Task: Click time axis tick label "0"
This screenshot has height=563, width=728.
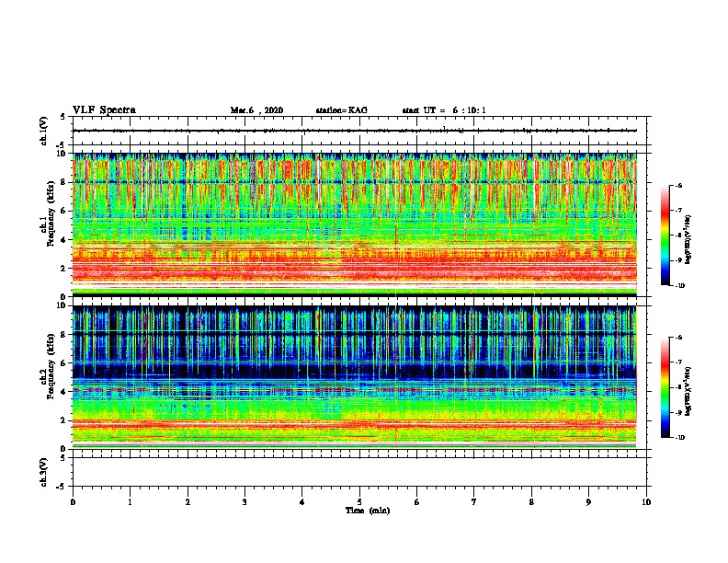Action: point(73,502)
